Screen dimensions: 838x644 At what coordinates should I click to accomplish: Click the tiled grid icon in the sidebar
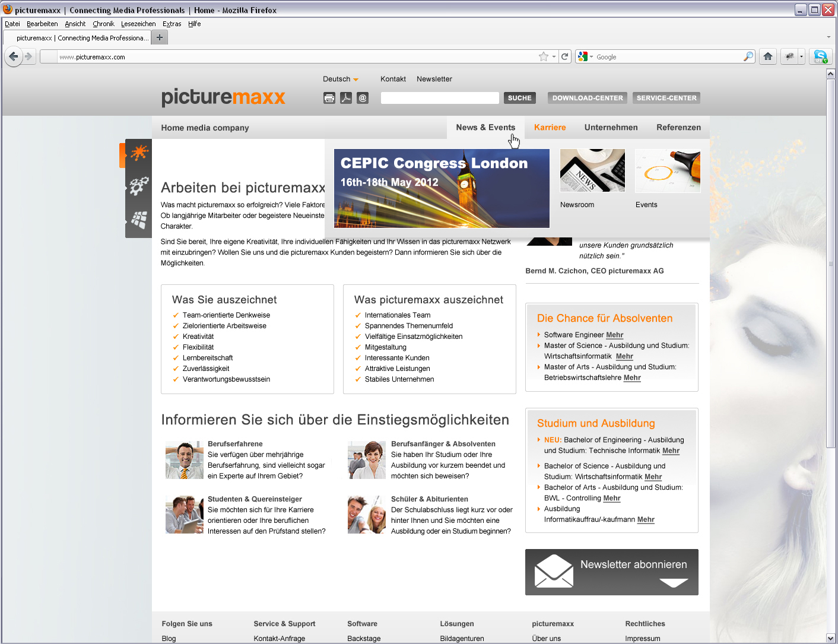139,220
